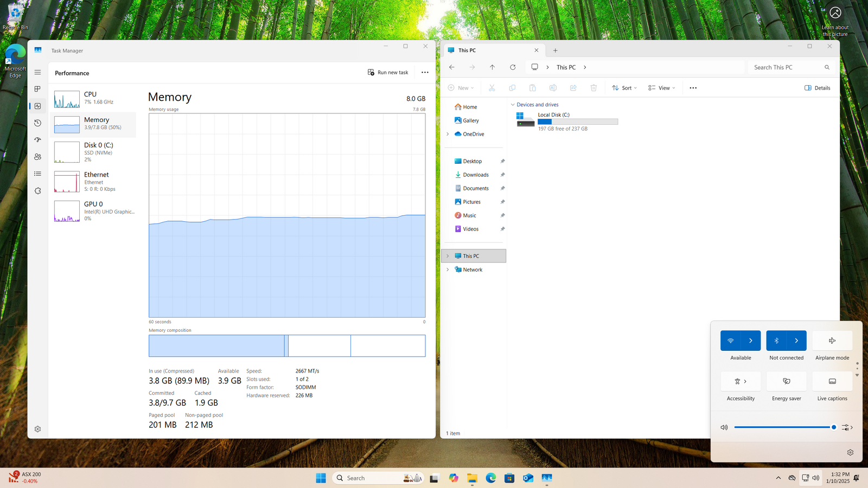Toggle Wi-Fi in quick settings
Screen dimensions: 868x488
(x=731, y=341)
